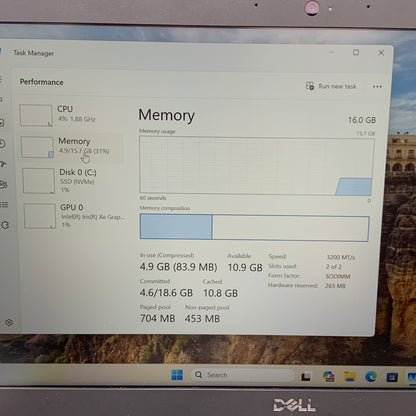This screenshot has height=416, width=416.
Task: Click the 16.0 GB total memory value
Action: [x=362, y=120]
